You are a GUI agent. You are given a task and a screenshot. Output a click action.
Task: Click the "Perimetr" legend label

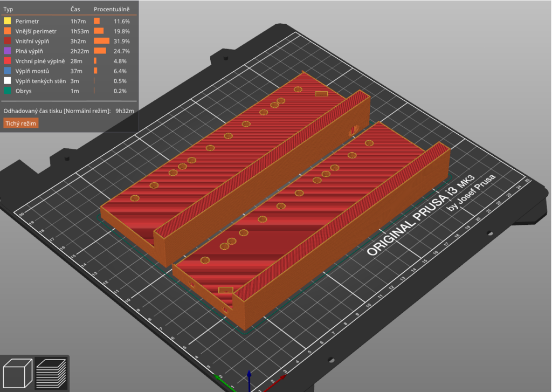[27, 21]
